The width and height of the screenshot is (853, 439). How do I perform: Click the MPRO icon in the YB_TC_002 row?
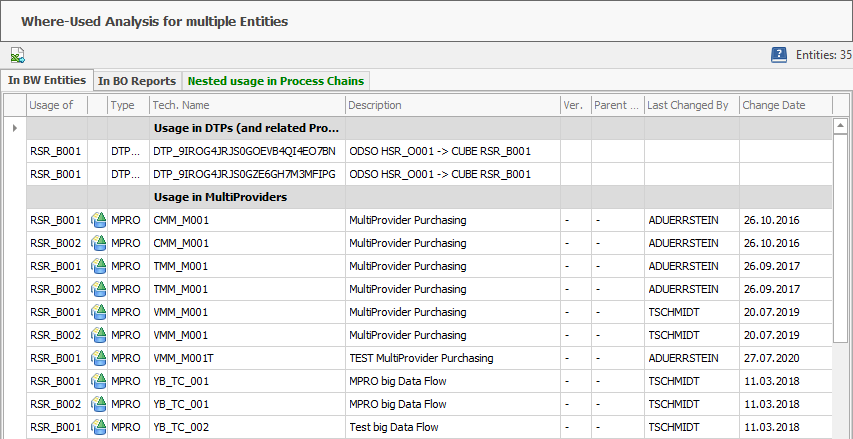click(x=99, y=427)
